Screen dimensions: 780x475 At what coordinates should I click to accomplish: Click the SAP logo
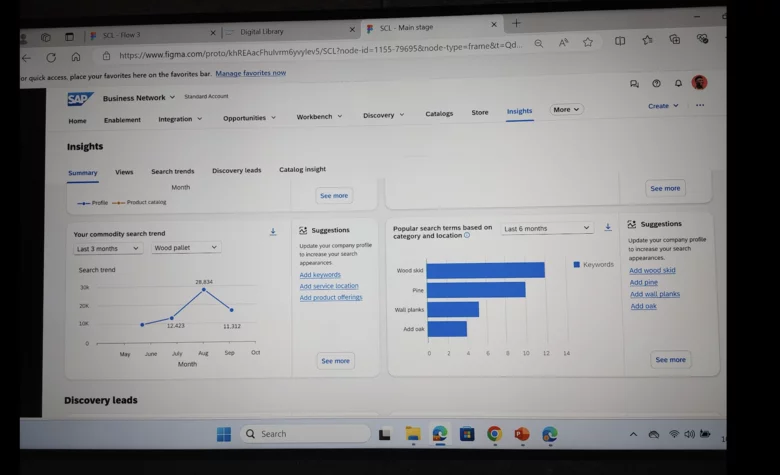80,99
